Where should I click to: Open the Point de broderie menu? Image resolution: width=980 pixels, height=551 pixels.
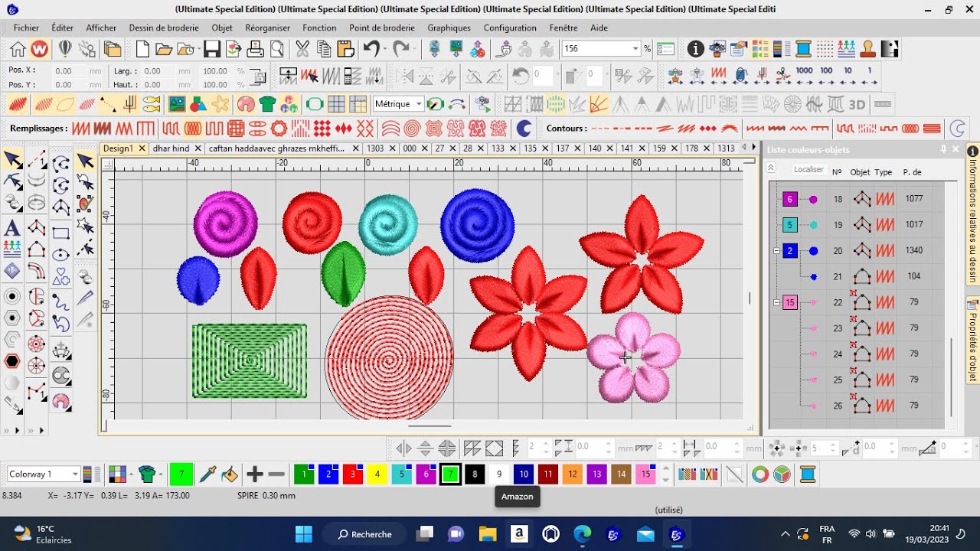click(382, 28)
